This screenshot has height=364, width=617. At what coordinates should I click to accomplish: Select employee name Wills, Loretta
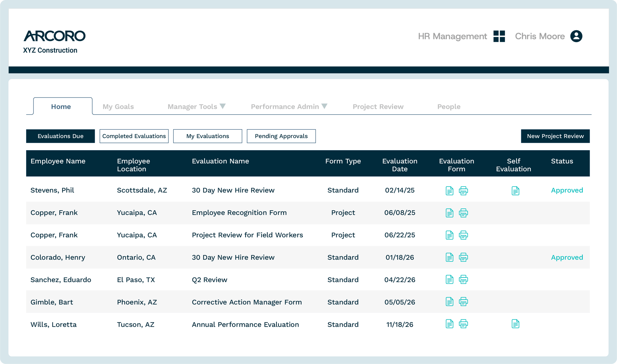[x=53, y=325]
